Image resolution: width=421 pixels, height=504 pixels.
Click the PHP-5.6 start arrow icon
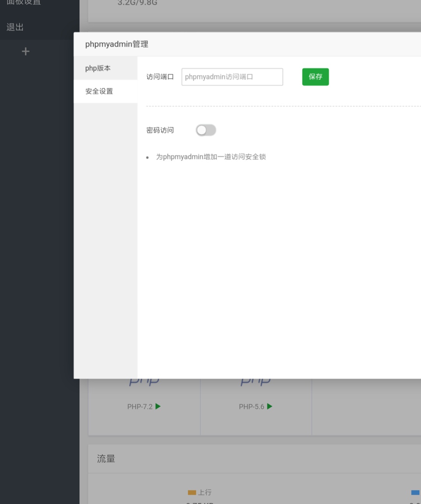pos(269,406)
